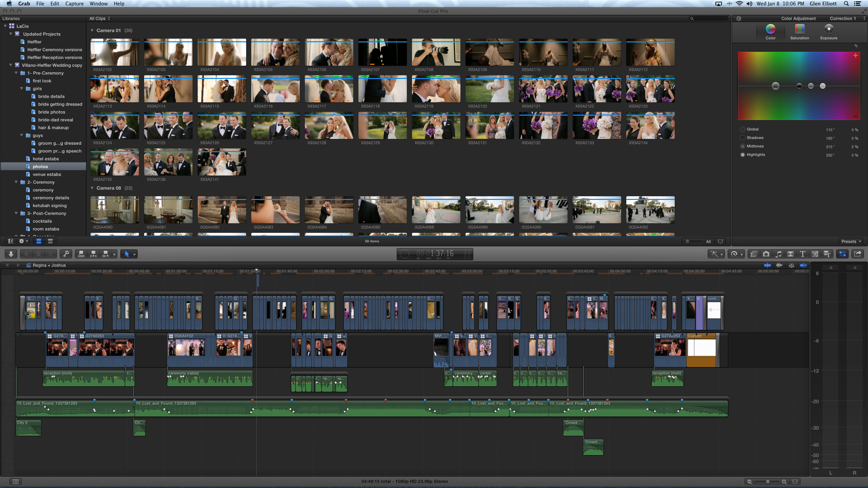Open the Select tool dropdown arrow
Screen dimensions: 868x488
coord(135,255)
